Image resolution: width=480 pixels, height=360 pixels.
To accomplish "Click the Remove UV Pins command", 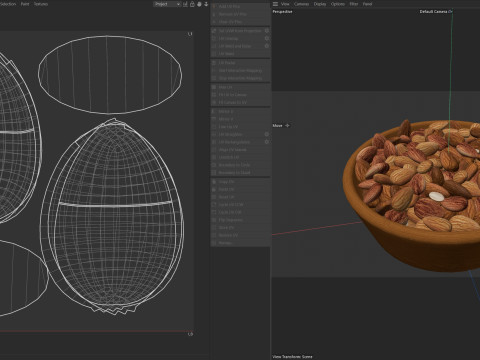I will click(x=240, y=14).
